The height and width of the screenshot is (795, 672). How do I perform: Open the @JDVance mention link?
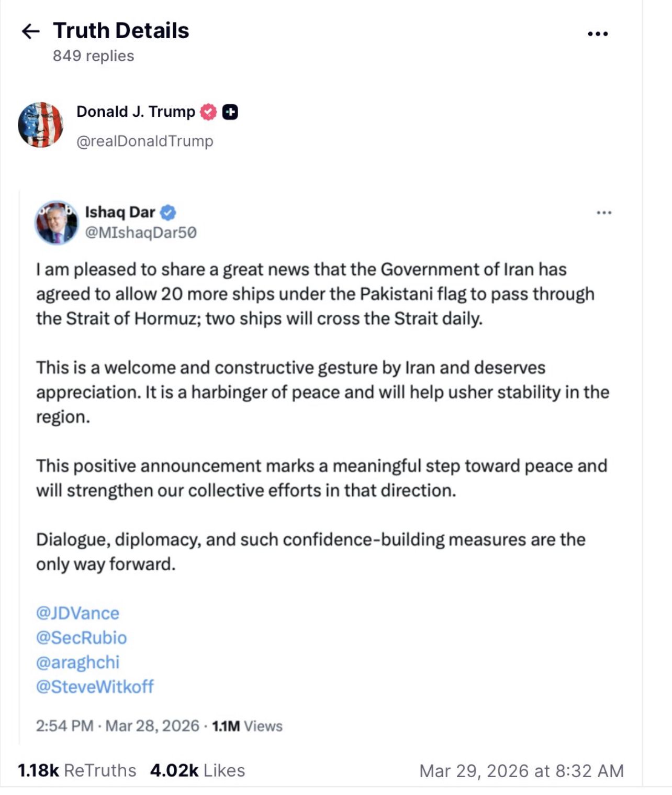click(77, 613)
